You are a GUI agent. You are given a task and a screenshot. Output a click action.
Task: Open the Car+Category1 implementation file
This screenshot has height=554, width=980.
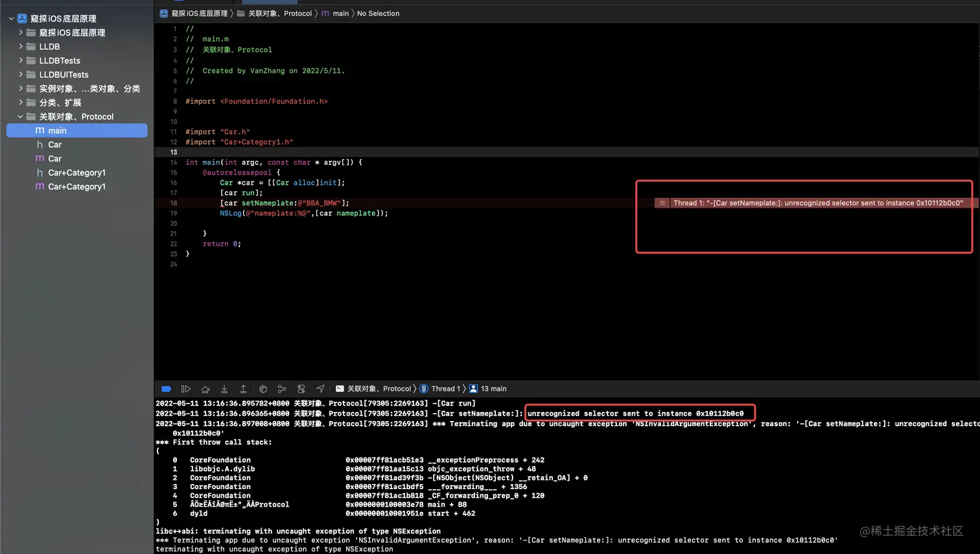pyautogui.click(x=77, y=186)
